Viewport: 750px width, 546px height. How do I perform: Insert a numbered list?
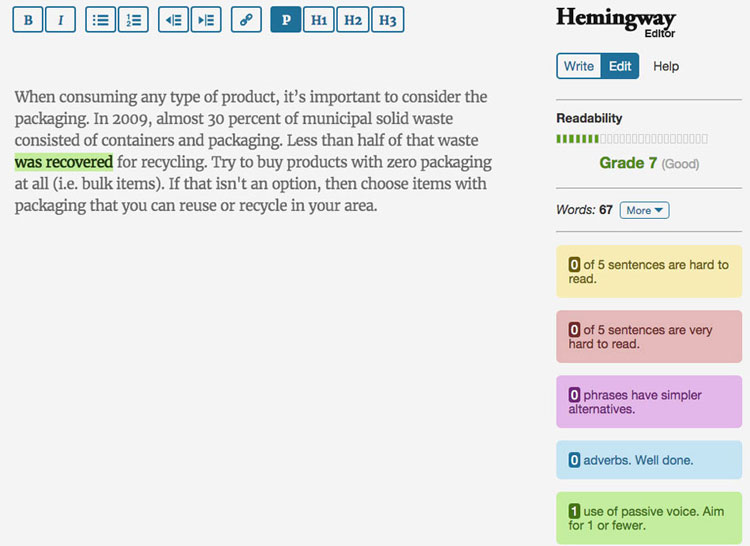coord(133,20)
